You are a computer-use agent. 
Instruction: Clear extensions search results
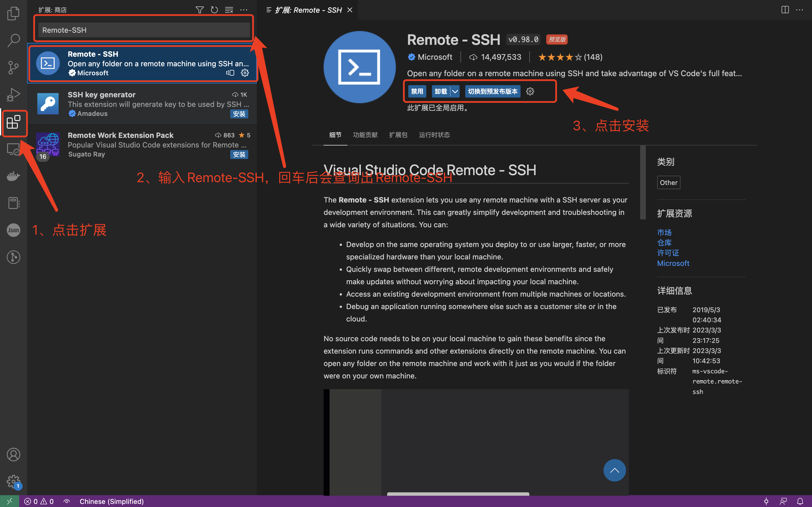[x=229, y=10]
